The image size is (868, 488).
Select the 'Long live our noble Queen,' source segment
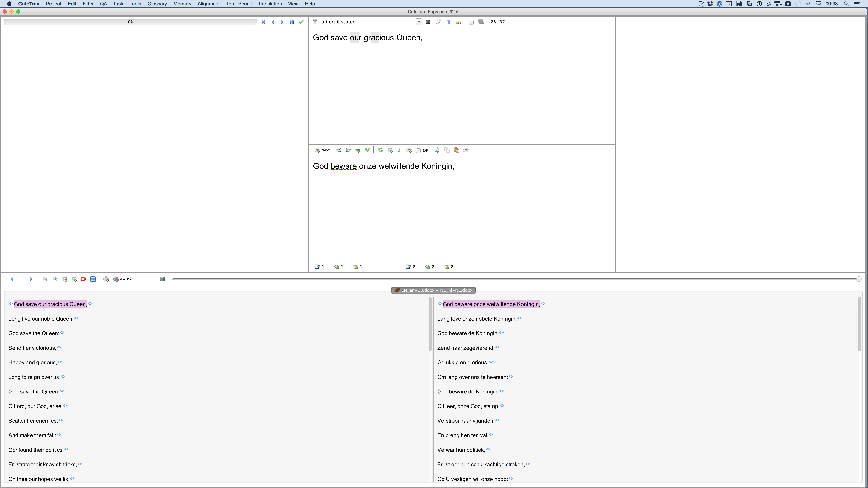click(x=41, y=319)
